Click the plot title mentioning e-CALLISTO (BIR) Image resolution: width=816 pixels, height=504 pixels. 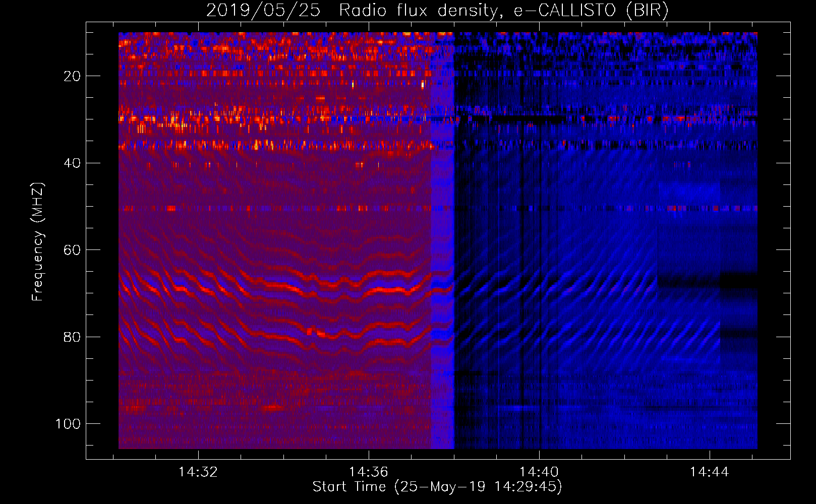point(437,11)
